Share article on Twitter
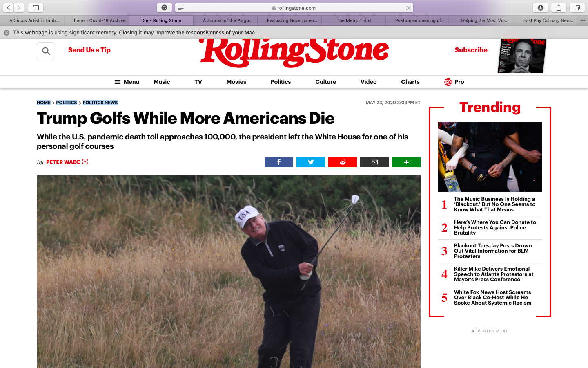 310,162
